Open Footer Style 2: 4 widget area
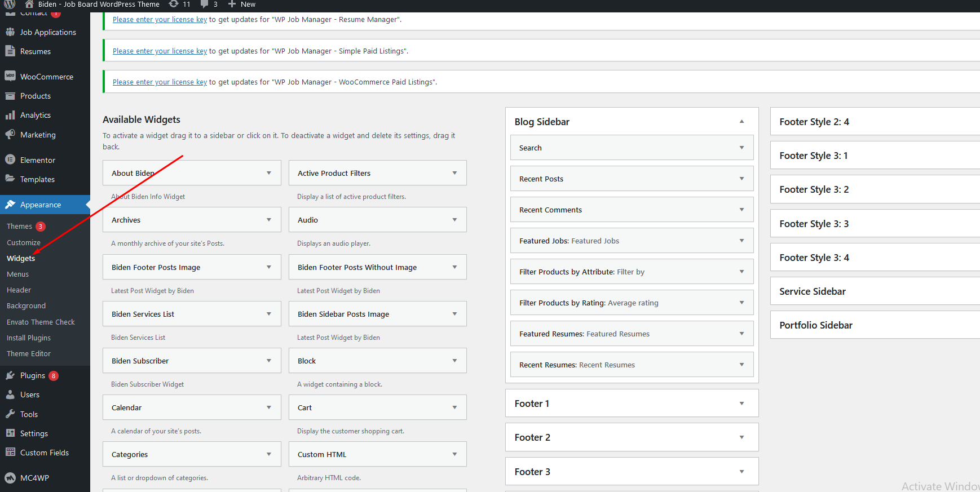Image resolution: width=980 pixels, height=492 pixels. (875, 122)
